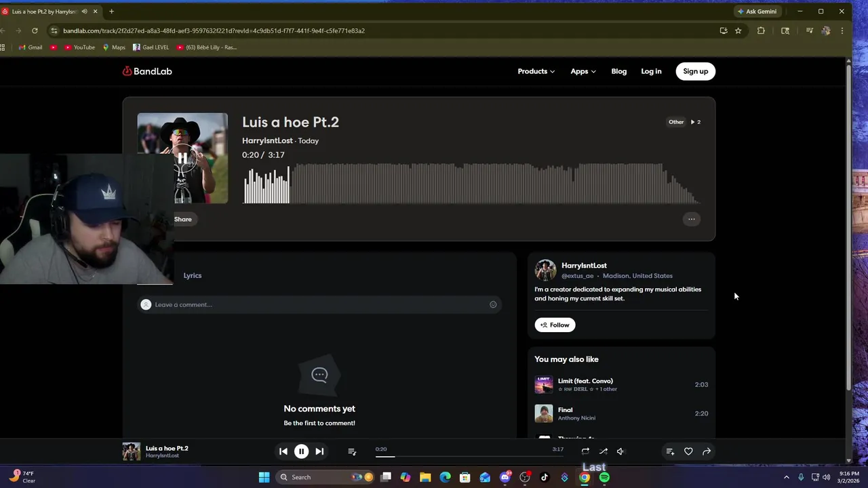868x488 pixels.
Task: Click the Ask Gemini button
Action: 757,12
